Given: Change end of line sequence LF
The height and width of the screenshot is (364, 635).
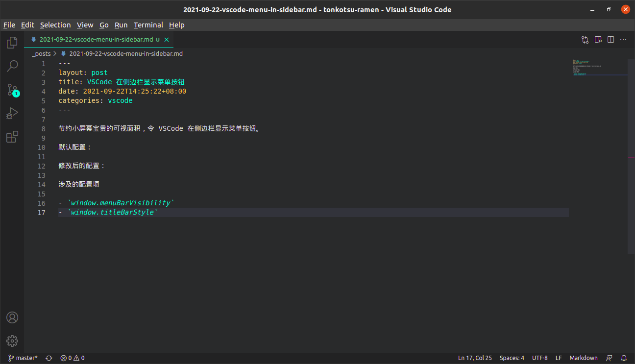Looking at the screenshot, I should click(559, 358).
